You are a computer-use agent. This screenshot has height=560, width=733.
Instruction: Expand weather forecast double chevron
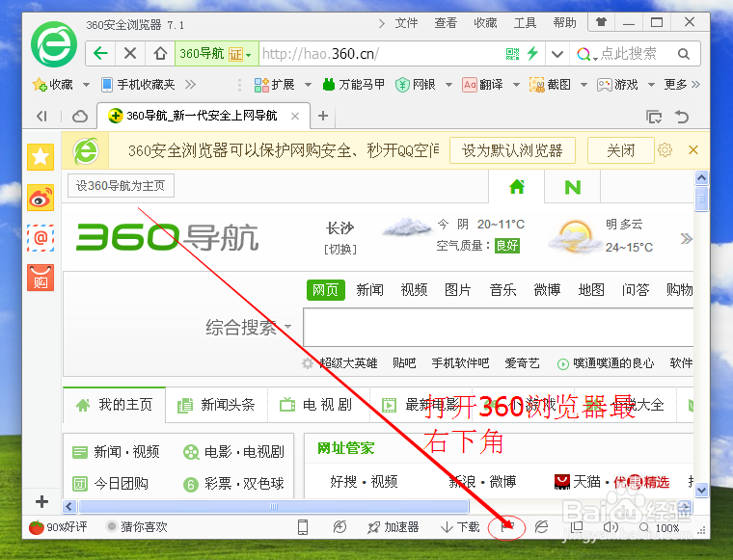click(686, 239)
